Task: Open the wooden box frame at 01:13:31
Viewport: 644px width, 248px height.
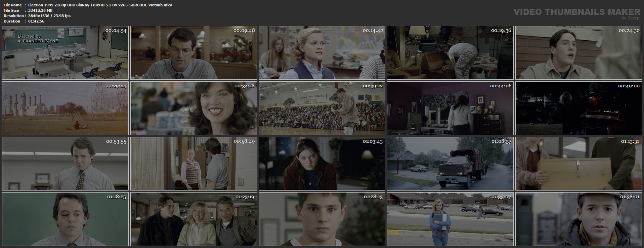Action: (x=578, y=164)
